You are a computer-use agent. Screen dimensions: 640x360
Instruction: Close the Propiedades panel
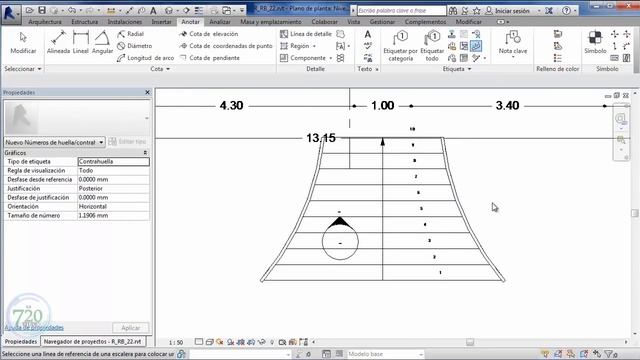tap(147, 93)
